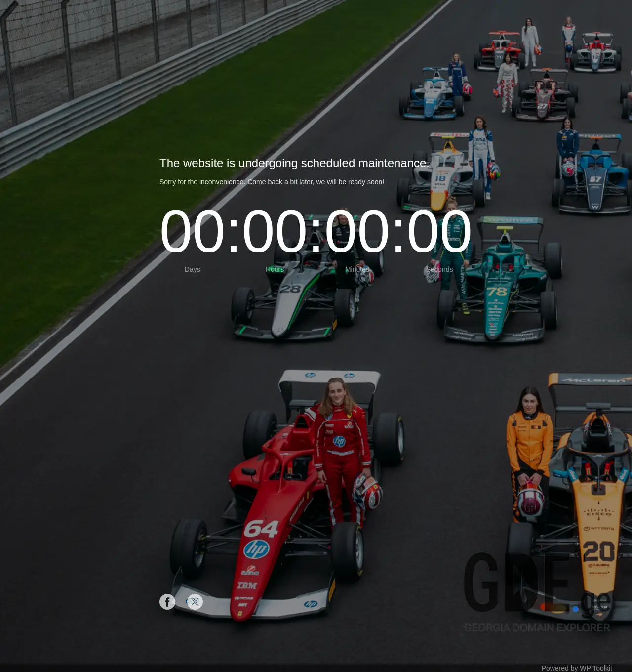632x672 pixels.
Task: Click the scheduled maintenance headline
Action: [x=294, y=163]
